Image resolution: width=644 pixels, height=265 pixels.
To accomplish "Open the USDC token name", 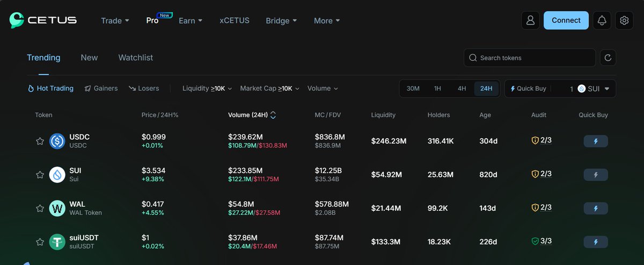I will click(x=79, y=137).
